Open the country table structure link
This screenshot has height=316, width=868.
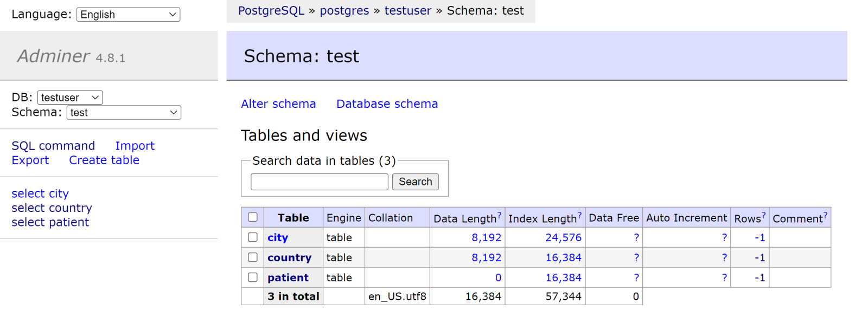[289, 258]
